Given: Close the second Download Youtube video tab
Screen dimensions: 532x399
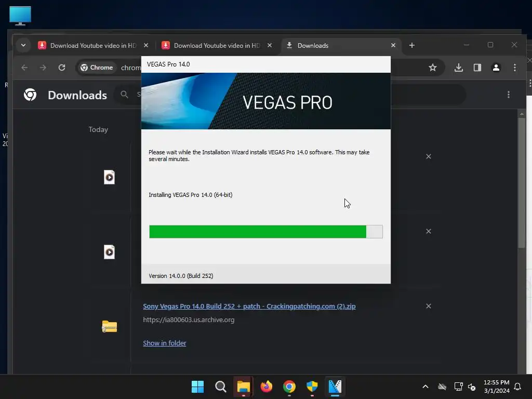Looking at the screenshot, I should point(270,45).
